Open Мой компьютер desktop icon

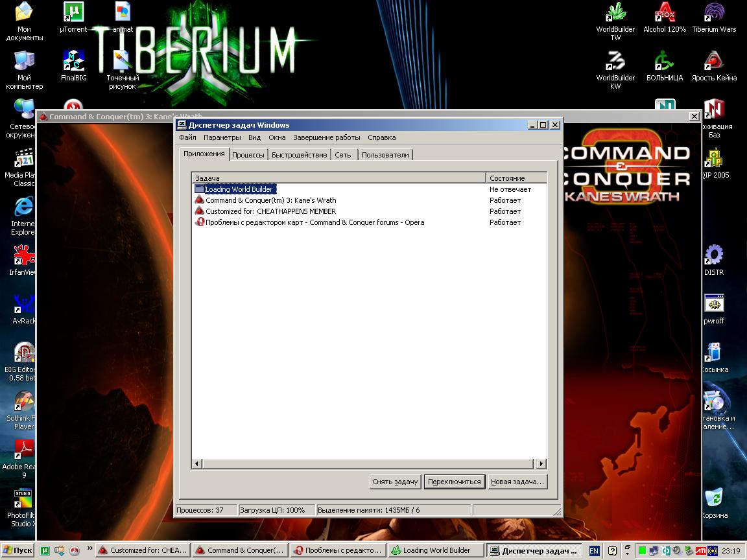[24, 70]
